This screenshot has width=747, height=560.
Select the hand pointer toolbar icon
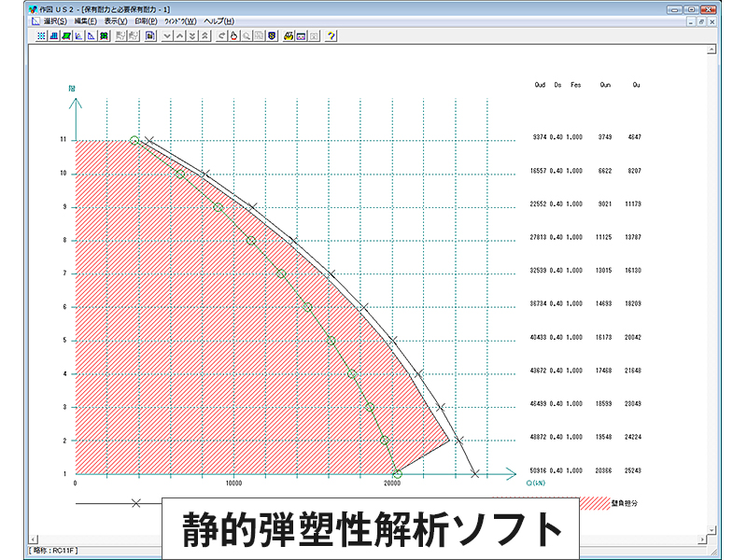(234, 35)
